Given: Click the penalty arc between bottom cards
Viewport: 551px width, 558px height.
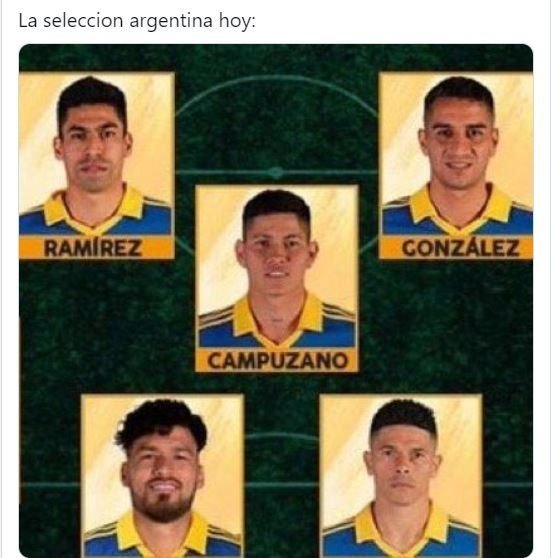Looking at the screenshot, I should 282,437.
